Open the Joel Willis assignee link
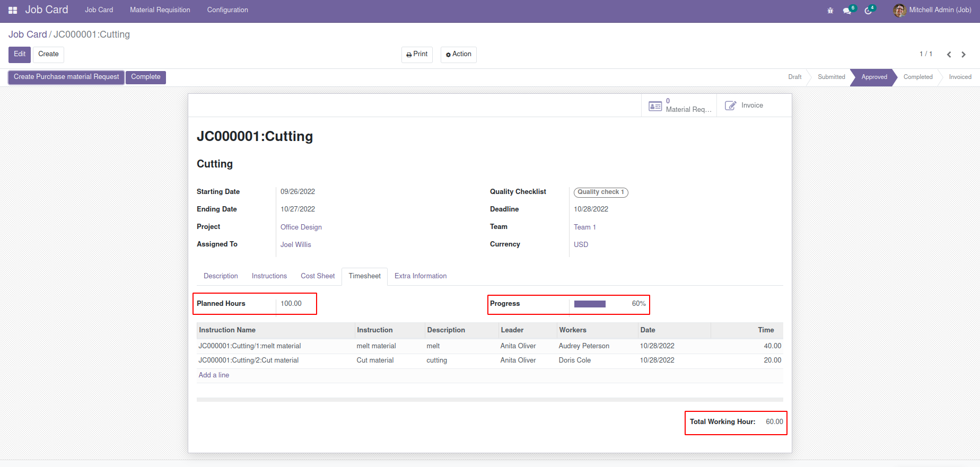This screenshot has height=467, width=980. pyautogui.click(x=296, y=245)
